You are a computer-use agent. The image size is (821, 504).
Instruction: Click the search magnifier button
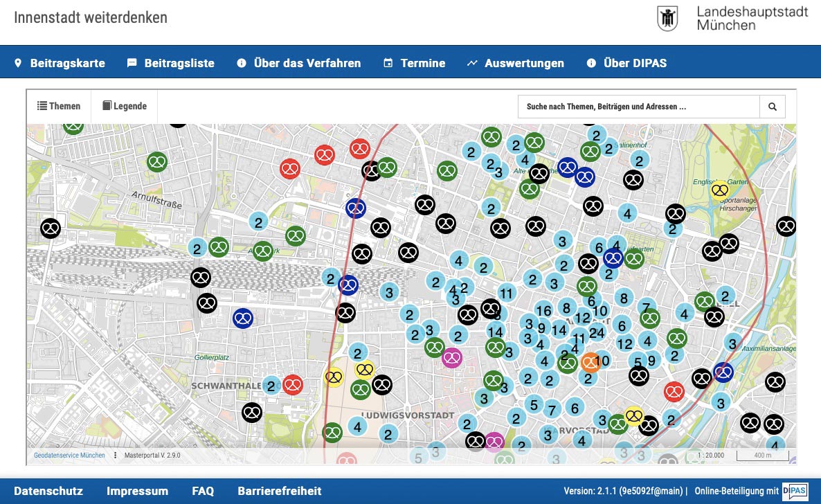coord(773,107)
